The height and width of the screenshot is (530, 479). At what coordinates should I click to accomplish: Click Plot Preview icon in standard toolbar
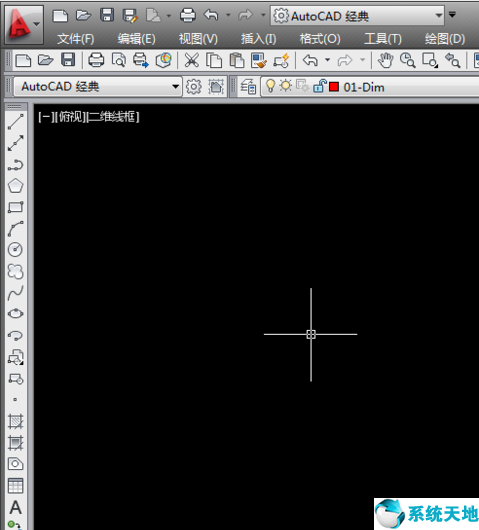click(x=119, y=60)
